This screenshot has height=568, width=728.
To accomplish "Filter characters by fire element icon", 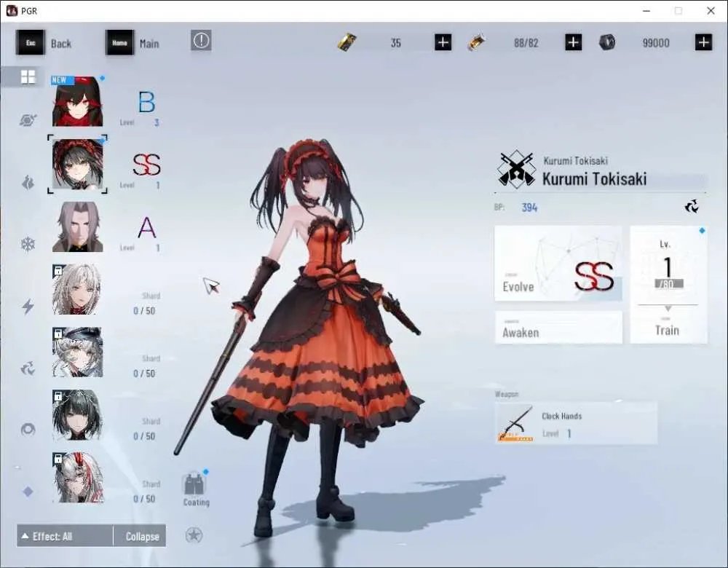I will 28,183.
